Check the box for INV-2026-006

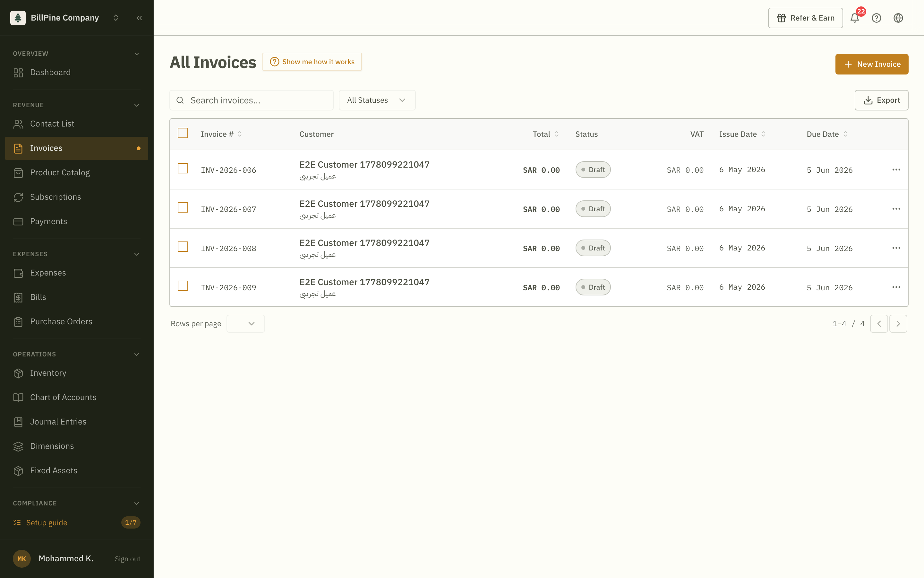click(183, 168)
